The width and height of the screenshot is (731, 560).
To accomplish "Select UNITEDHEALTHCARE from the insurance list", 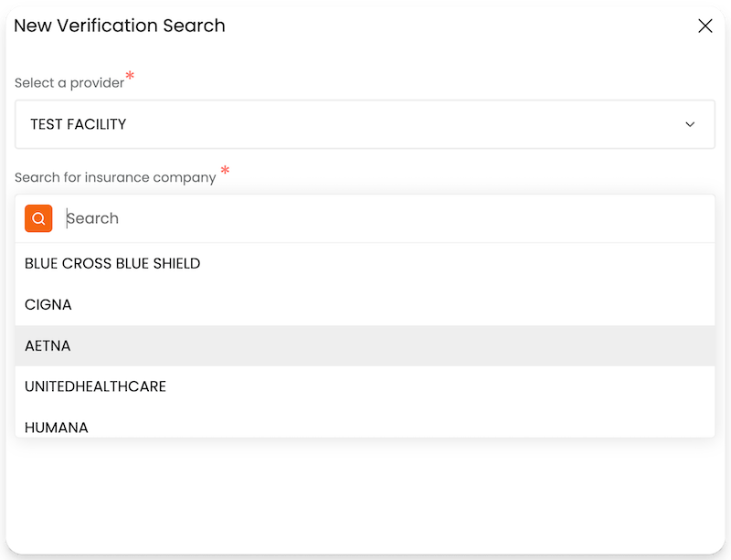I will click(95, 387).
